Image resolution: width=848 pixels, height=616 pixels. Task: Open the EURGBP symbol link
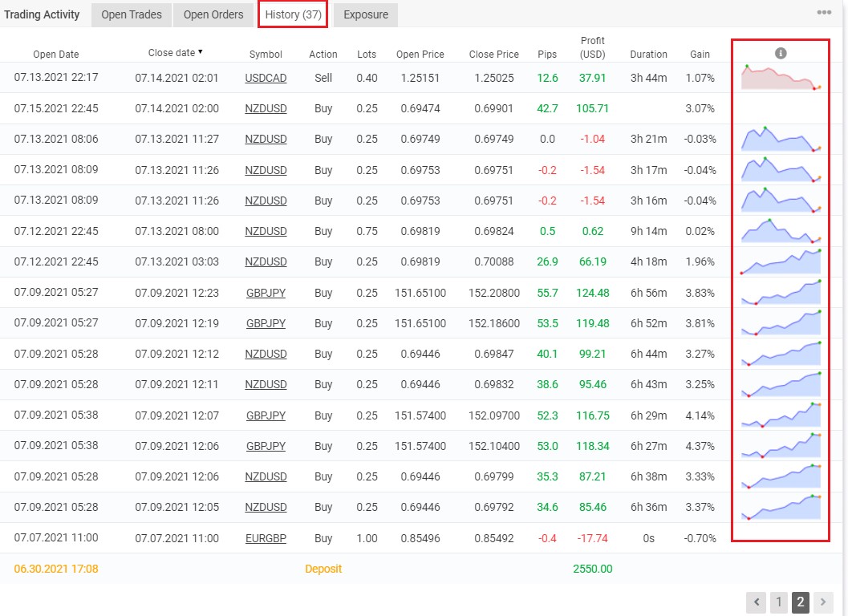tap(266, 538)
